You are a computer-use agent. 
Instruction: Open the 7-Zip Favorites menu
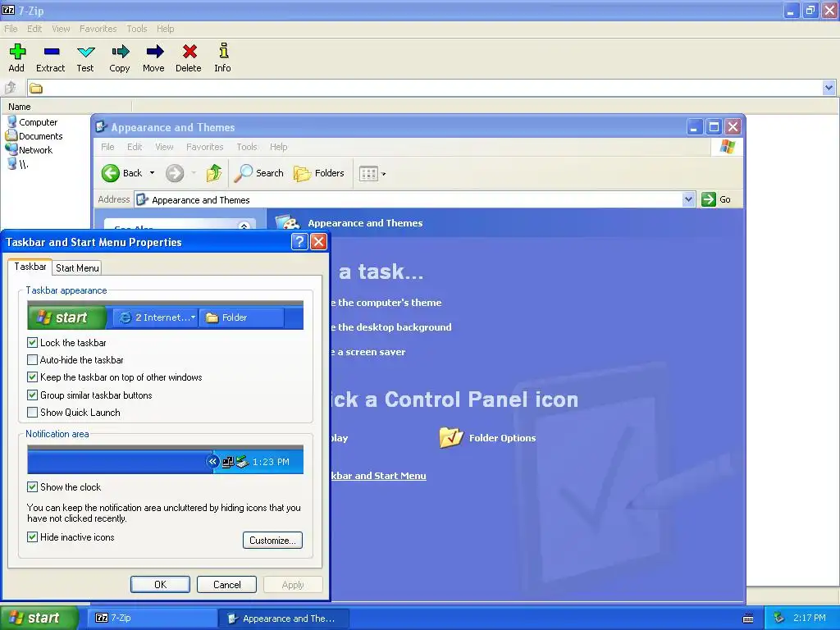pyautogui.click(x=98, y=29)
